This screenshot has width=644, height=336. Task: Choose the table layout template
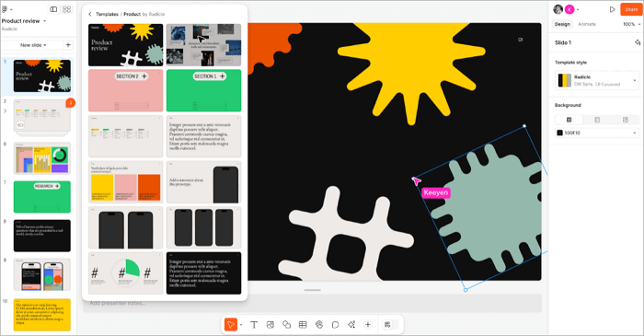[x=126, y=136]
